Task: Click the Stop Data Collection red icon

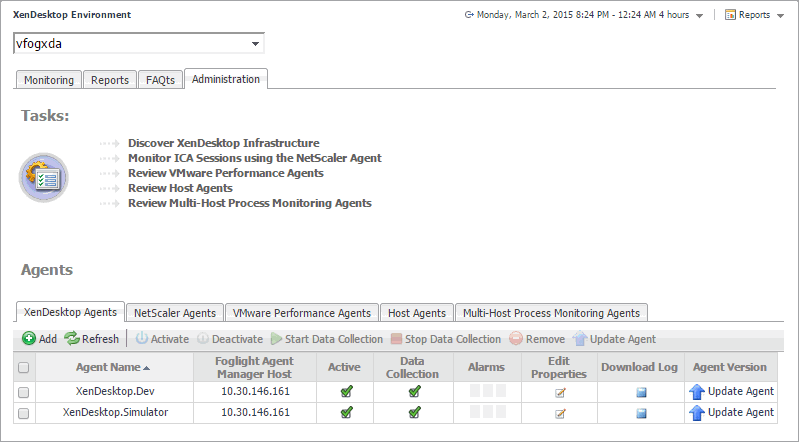Action: tap(396, 339)
